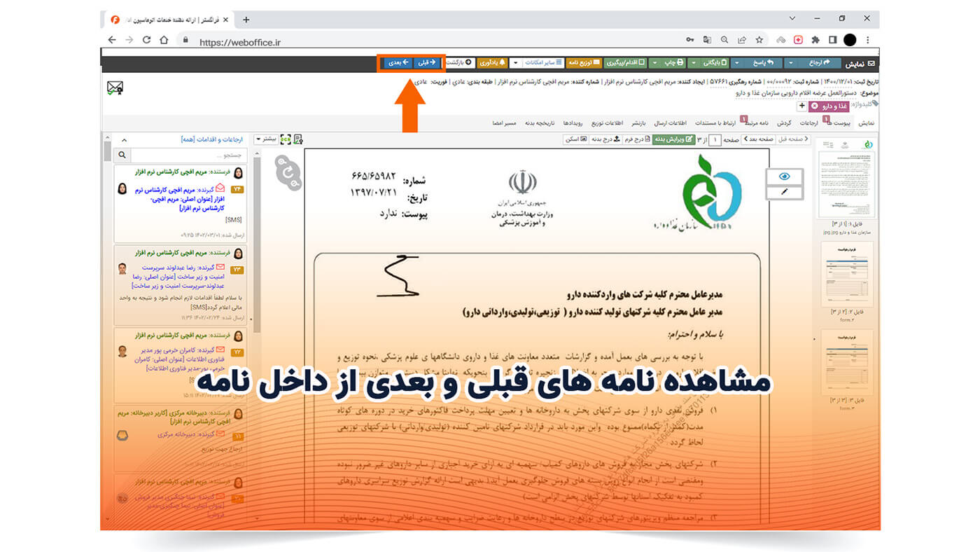This screenshot has width=980, height=552.
Task: Click the ویرایش بدنه edit body button
Action: click(674, 139)
